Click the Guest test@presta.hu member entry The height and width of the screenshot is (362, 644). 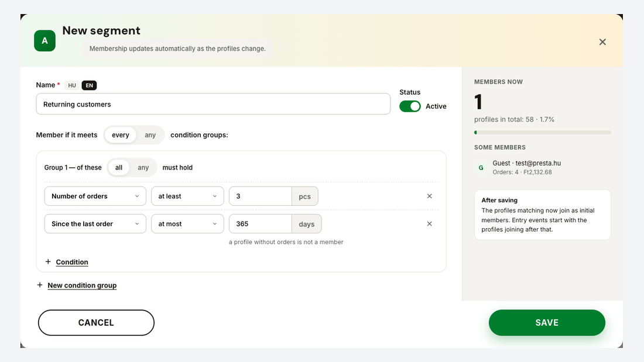[542, 167]
